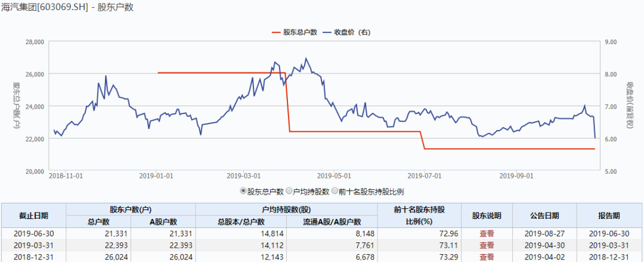Click x-axis label 2019-03-01
The image size is (644, 262).
click(x=244, y=175)
